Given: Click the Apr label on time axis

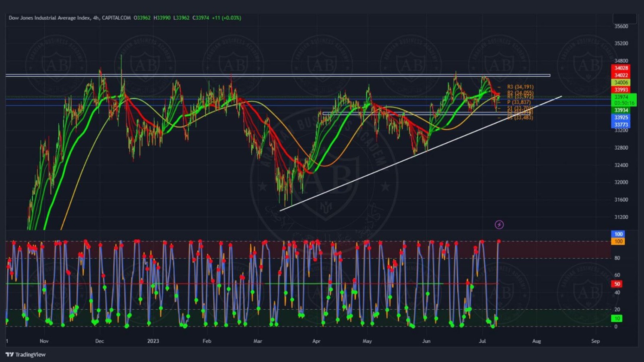Looking at the screenshot, I should pos(316,341).
